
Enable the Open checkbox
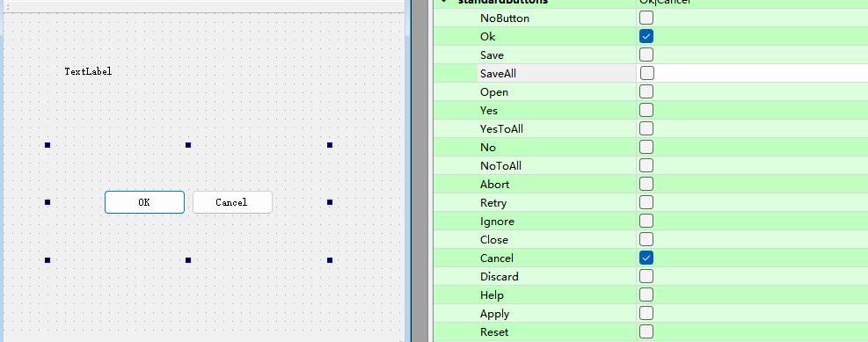[x=646, y=91]
